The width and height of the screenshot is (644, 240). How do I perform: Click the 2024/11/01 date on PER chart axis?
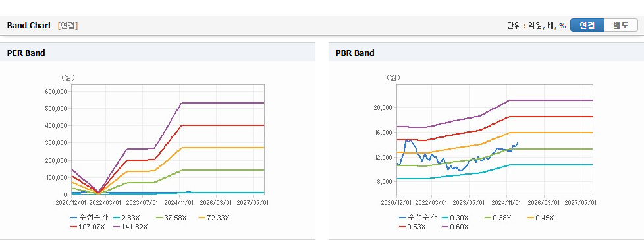(x=180, y=202)
